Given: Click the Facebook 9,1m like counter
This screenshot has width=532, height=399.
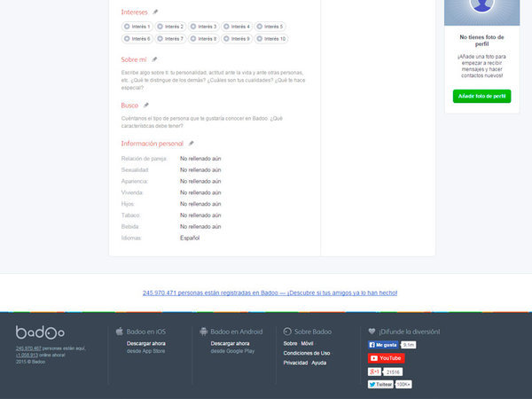Looking at the screenshot, I should click(x=409, y=345).
